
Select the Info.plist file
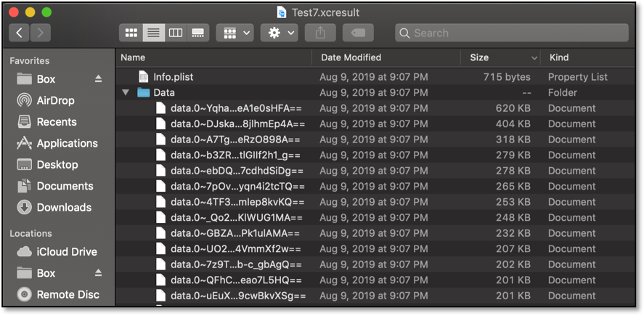tap(173, 77)
